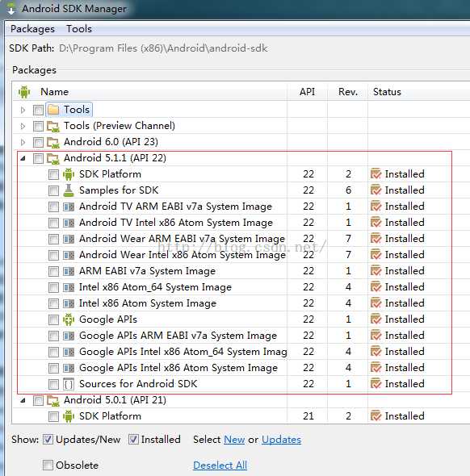Check the Android 5.1.1 (API 22) group checkbox

38,158
